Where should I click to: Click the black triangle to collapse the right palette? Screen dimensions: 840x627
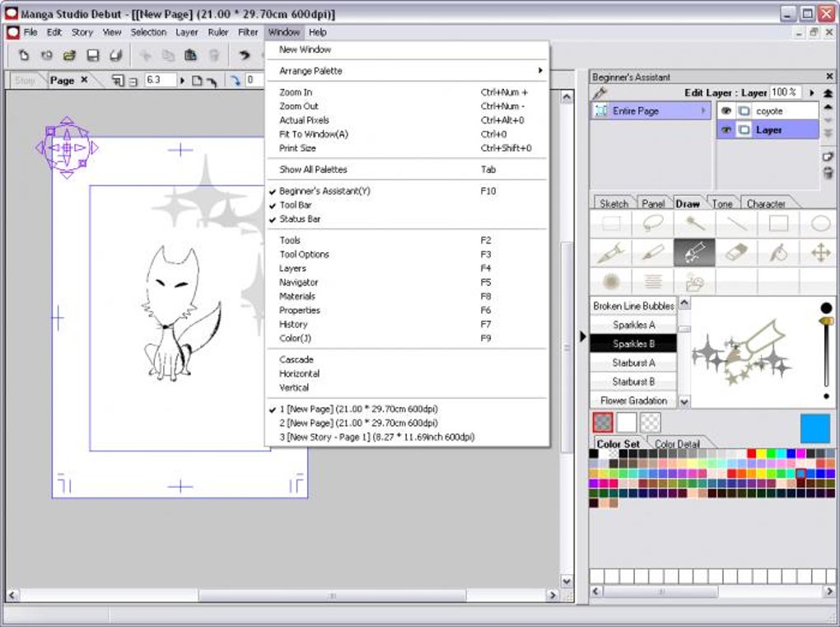(583, 336)
